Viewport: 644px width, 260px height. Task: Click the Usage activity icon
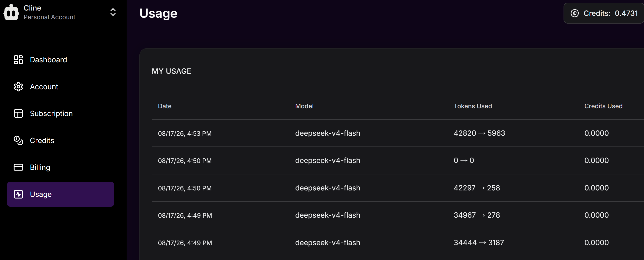18,194
